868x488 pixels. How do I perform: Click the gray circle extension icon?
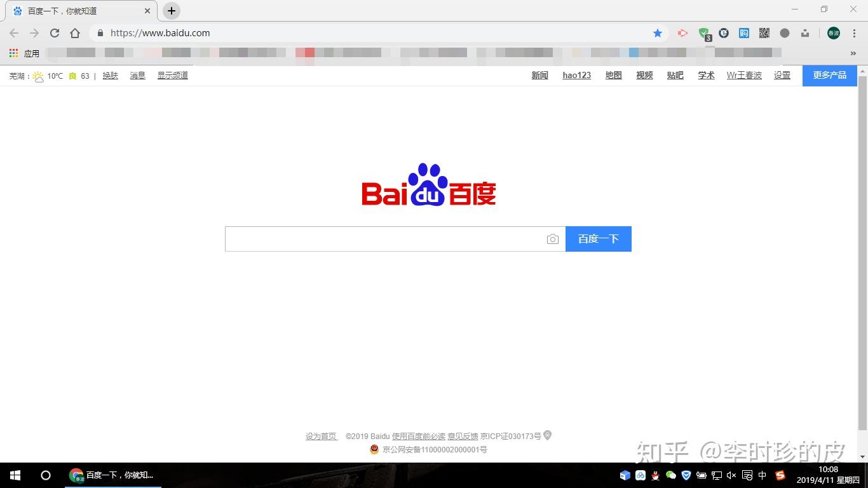click(785, 33)
